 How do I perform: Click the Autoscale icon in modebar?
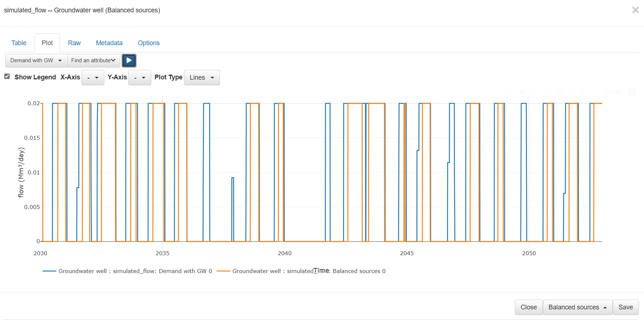click(571, 92)
